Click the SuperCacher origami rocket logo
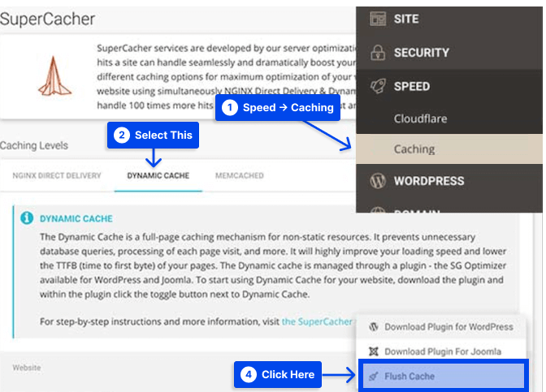Image resolution: width=546 pixels, height=392 pixels. coord(54,76)
